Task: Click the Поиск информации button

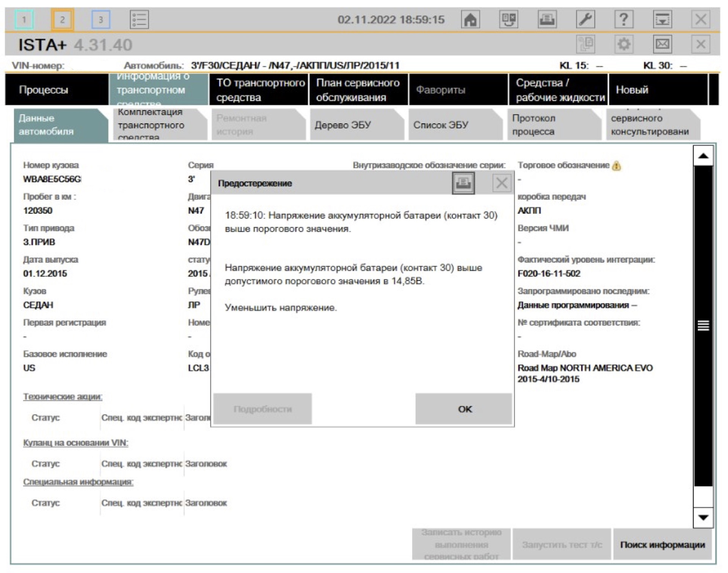Action: coord(662,544)
